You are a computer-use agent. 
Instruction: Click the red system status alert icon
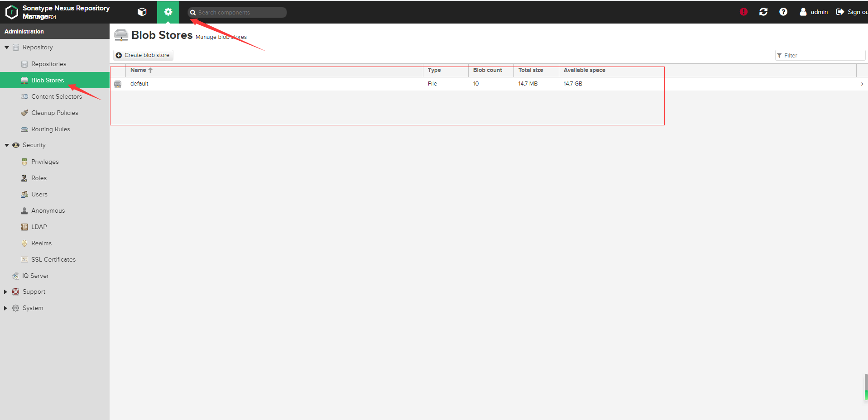(x=743, y=12)
